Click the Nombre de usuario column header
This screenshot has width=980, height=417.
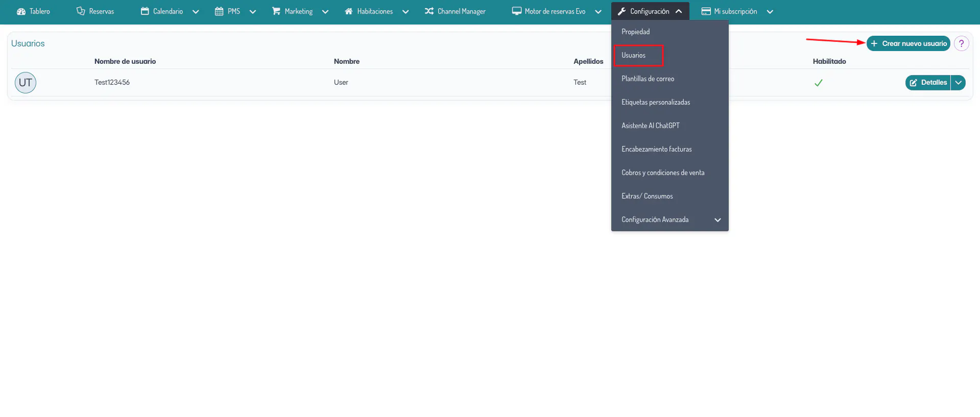coord(125,61)
